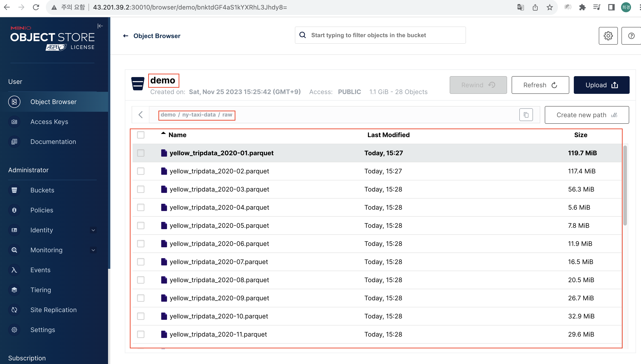
Task: Click the copy path icon
Action: pyautogui.click(x=526, y=115)
